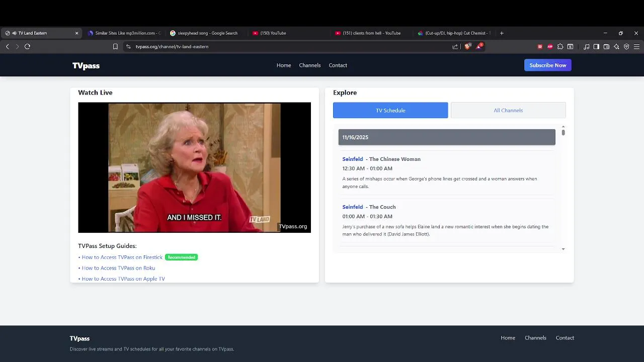Open Channels in the top navigation
Viewport: 644px width, 362px height.
click(310, 65)
